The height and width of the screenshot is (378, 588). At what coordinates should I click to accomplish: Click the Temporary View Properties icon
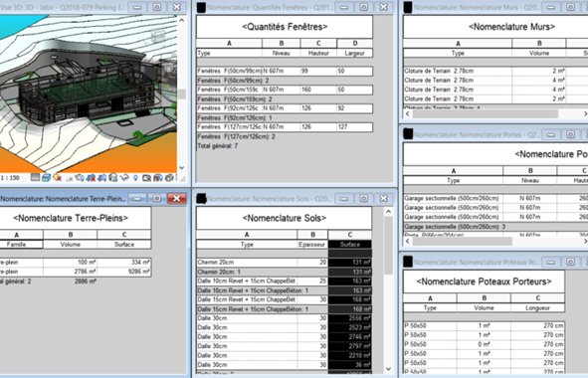(146, 178)
